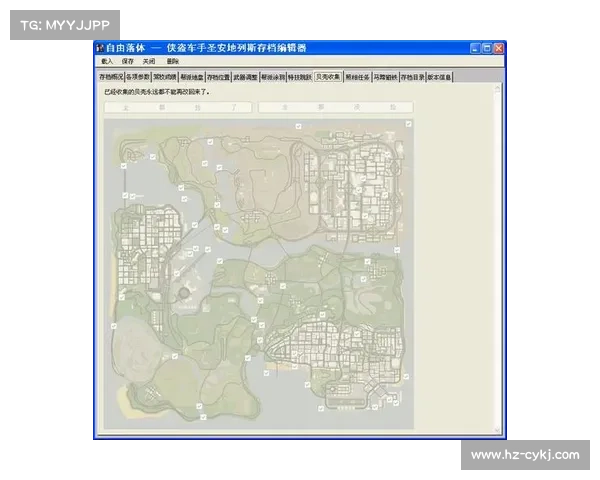Click the app icon in the title bar
600x480 pixels.
coord(99,47)
